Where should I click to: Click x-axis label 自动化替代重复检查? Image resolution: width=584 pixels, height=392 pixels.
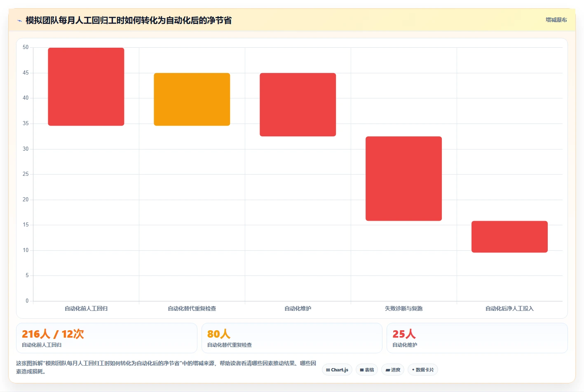click(192, 308)
